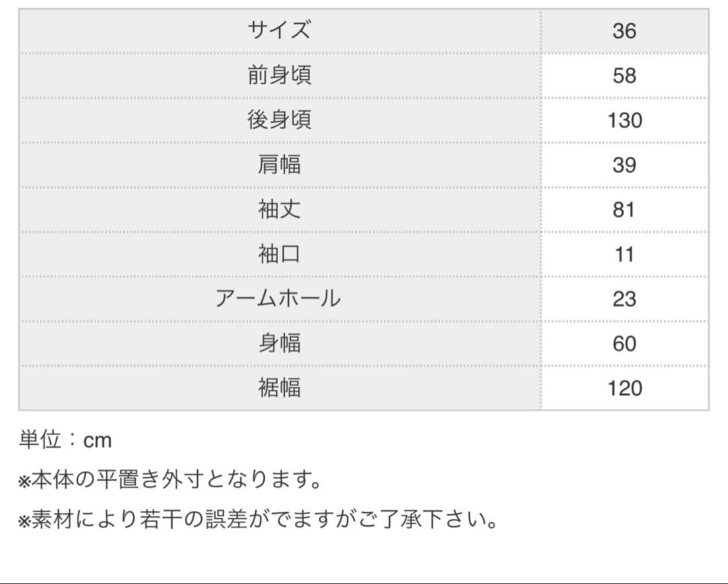Click the サイズ header cell
The width and height of the screenshot is (728, 584).
click(x=279, y=31)
